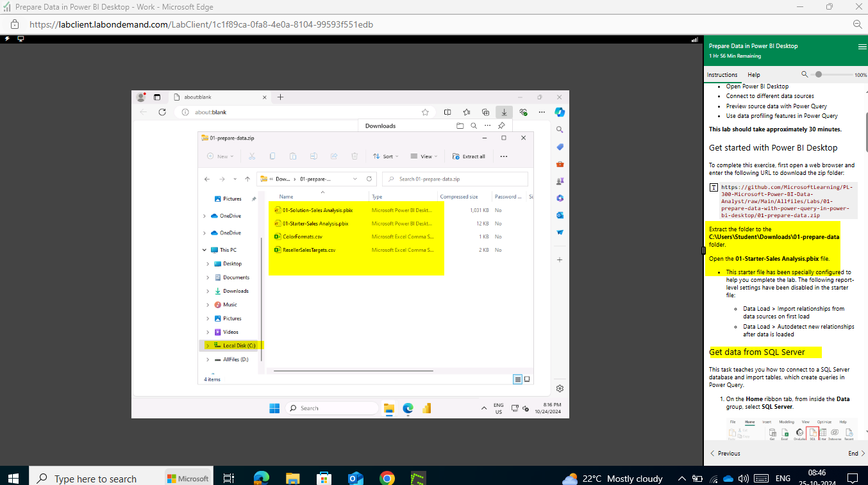This screenshot has width=868, height=485.
Task: Open the Favorites icon in inner Edge toolbar
Action: (x=466, y=111)
